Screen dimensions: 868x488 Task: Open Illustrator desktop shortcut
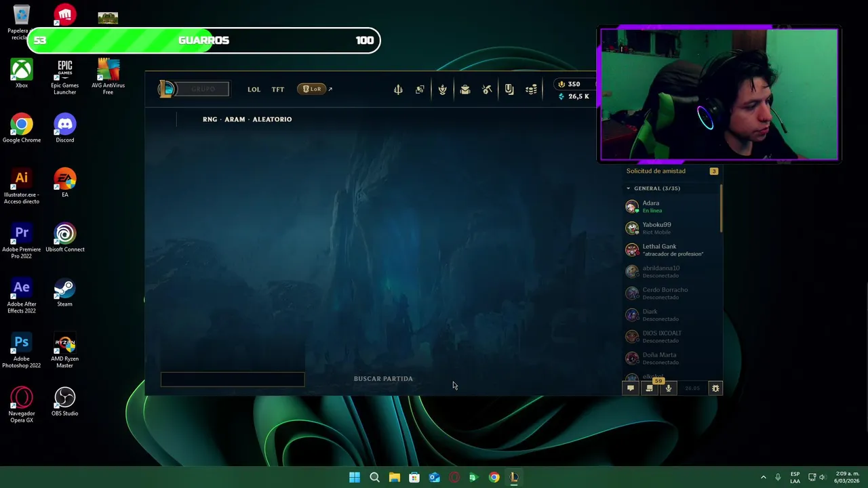point(22,186)
